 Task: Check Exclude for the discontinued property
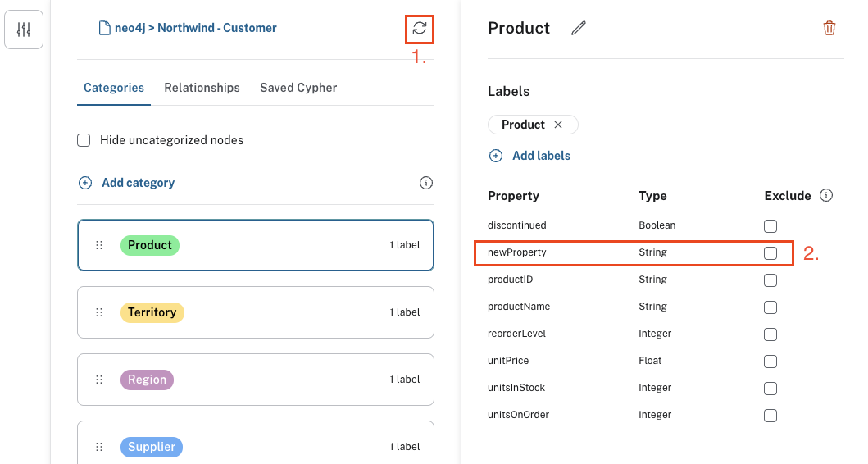pos(770,226)
